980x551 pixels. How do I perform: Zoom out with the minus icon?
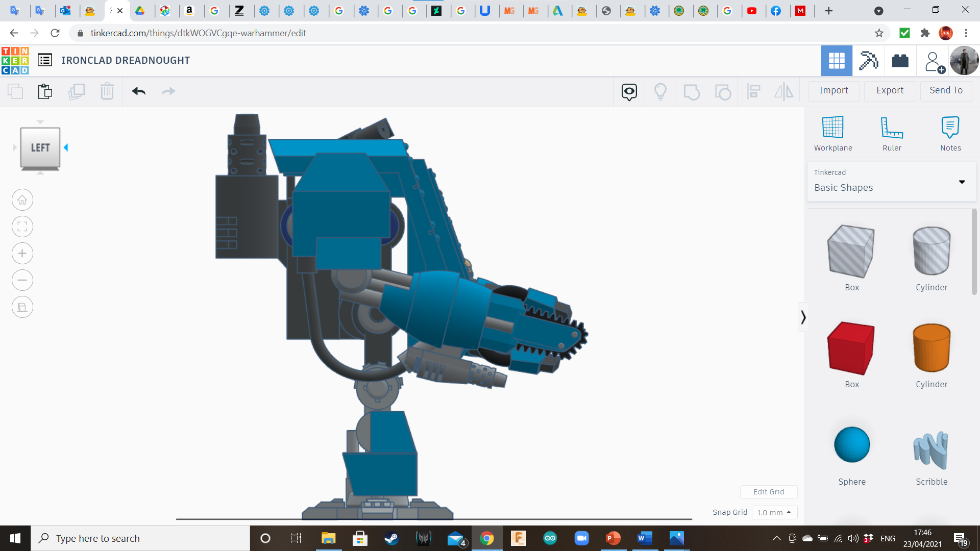pyautogui.click(x=22, y=280)
